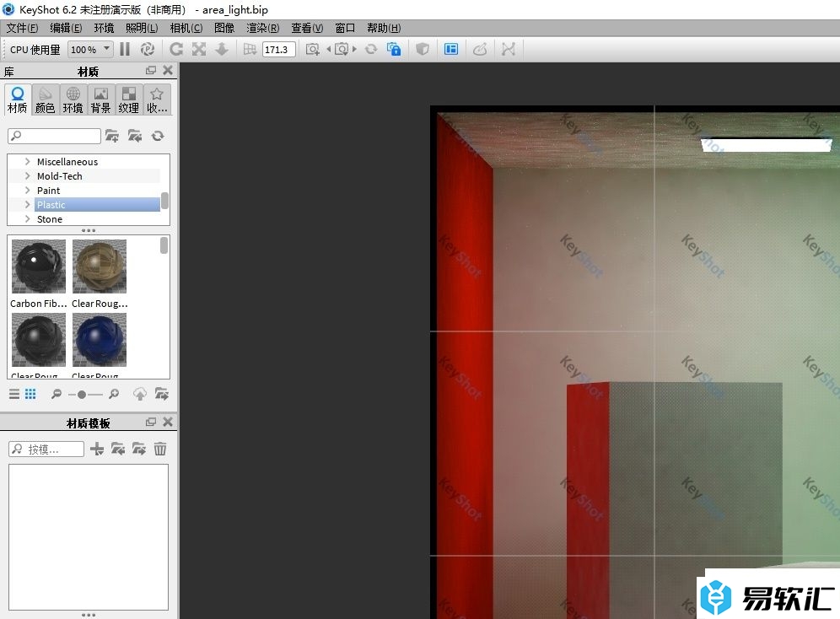Click the zoom out thumbnails magnifier
The width and height of the screenshot is (840, 619).
tap(57, 395)
